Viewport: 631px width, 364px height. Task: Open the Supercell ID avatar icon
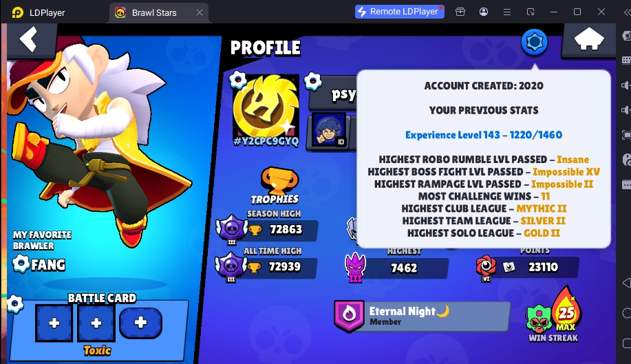click(x=329, y=130)
